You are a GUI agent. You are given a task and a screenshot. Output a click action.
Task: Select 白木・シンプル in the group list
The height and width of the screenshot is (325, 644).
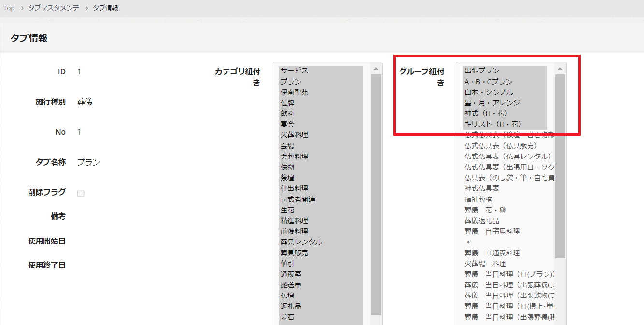pyautogui.click(x=488, y=92)
